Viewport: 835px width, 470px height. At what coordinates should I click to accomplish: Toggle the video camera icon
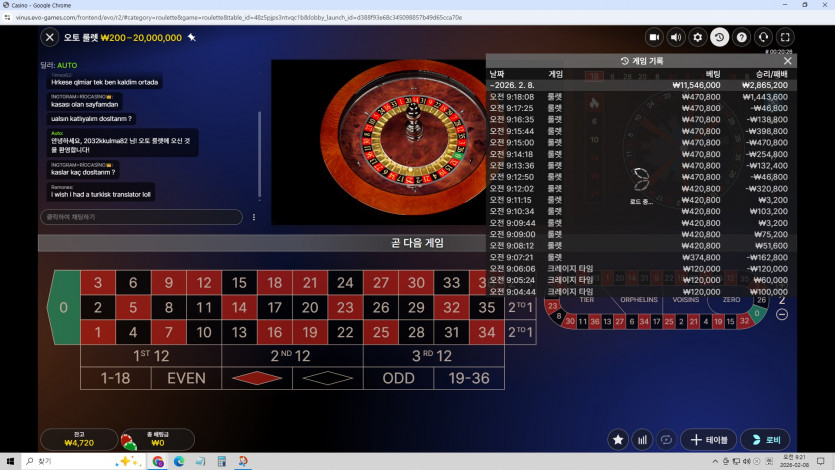(654, 37)
